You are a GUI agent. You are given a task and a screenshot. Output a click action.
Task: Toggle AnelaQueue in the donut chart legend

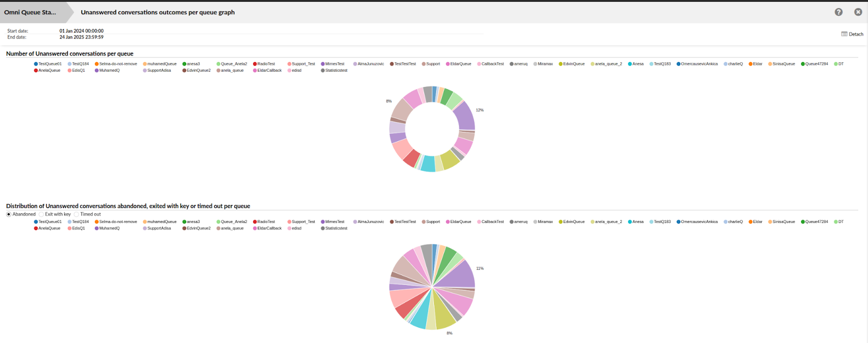click(x=47, y=71)
